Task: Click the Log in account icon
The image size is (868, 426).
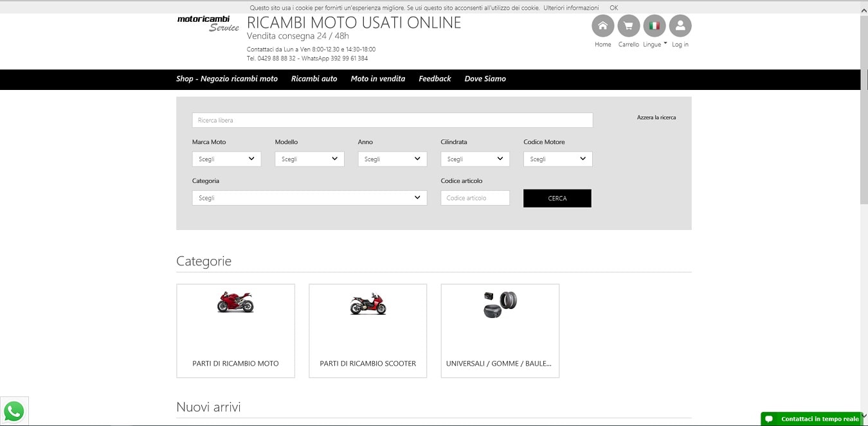Action: (x=680, y=26)
